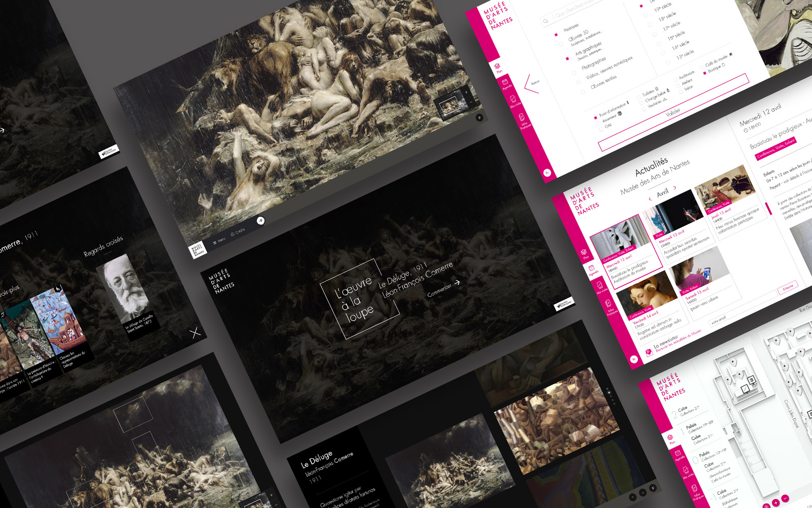Check the Café du musée checkbox

point(701,68)
